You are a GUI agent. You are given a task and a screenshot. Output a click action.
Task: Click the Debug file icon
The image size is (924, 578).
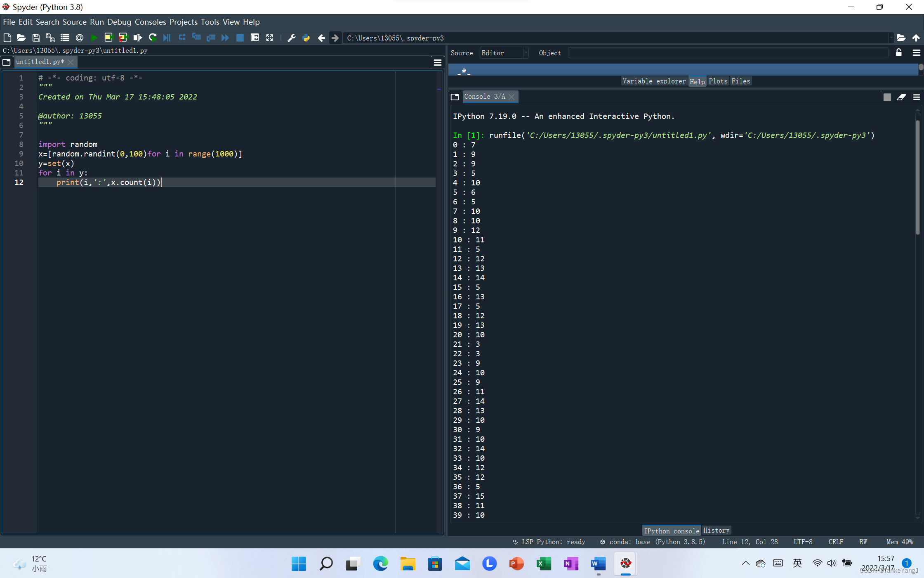click(x=167, y=38)
